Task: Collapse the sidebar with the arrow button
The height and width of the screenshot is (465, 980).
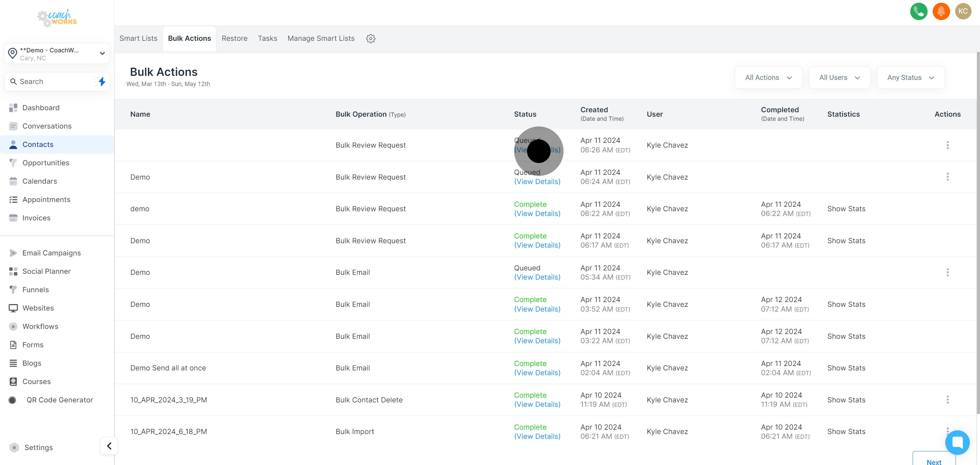Action: [109, 446]
